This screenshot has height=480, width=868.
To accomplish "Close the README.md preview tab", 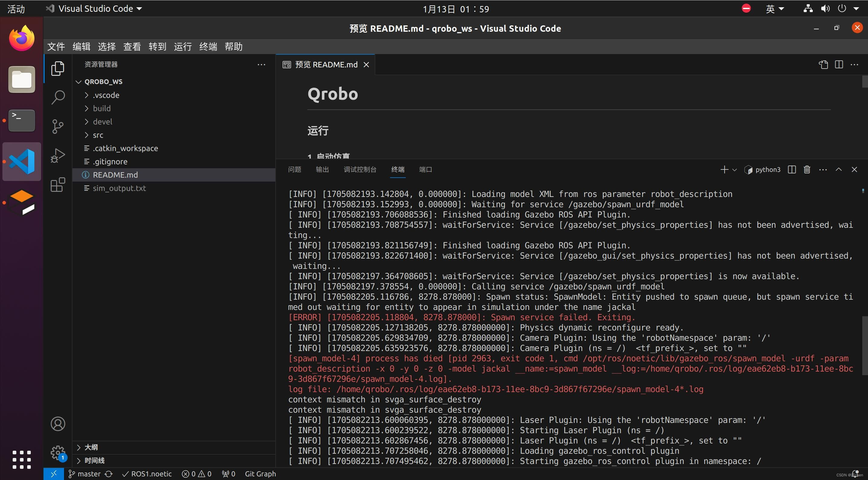I will tap(366, 64).
